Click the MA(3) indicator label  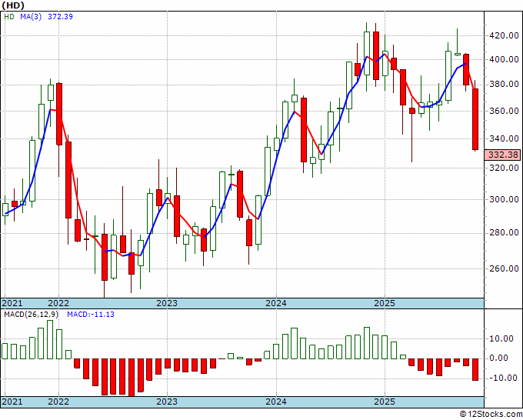pos(31,16)
